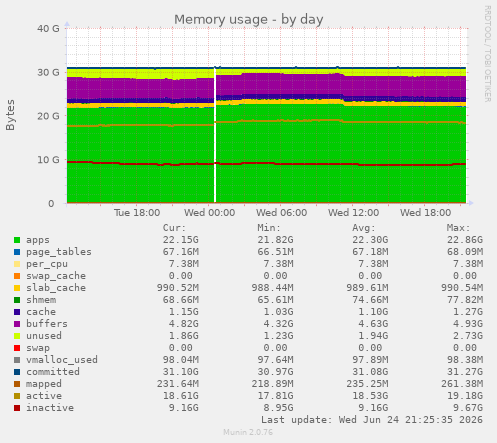
Task: Click the "20 G" axis tick label
Action: 48,116
